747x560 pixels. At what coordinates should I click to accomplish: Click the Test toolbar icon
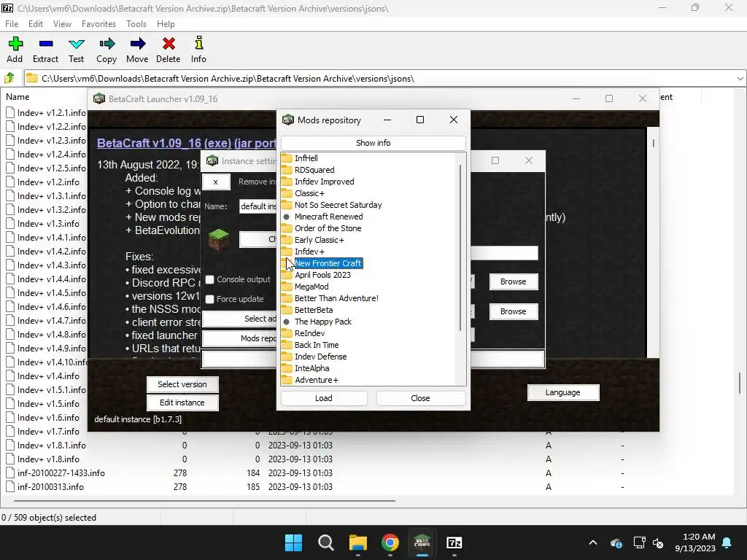[x=76, y=44]
